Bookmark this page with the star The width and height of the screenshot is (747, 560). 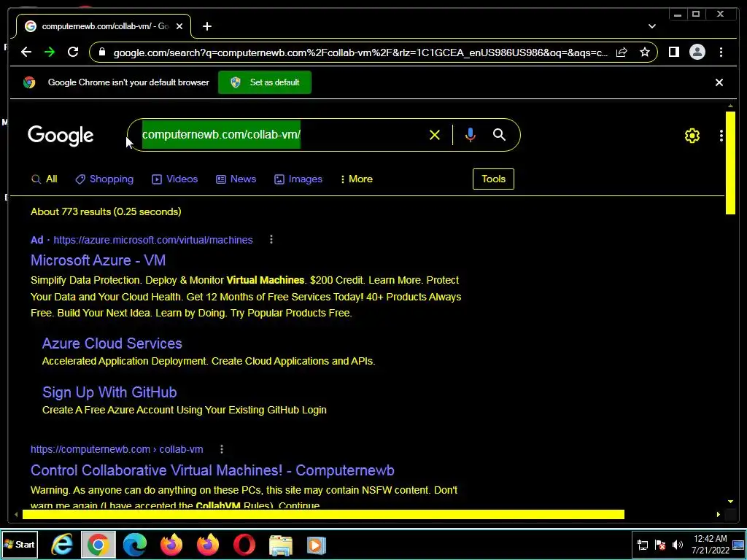click(645, 52)
